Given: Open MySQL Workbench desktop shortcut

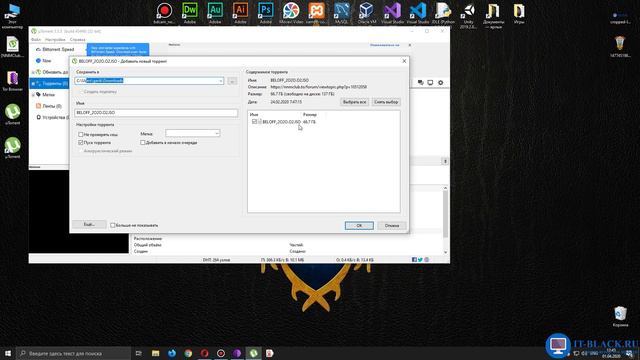Looking at the screenshot, I should pos(341,12).
